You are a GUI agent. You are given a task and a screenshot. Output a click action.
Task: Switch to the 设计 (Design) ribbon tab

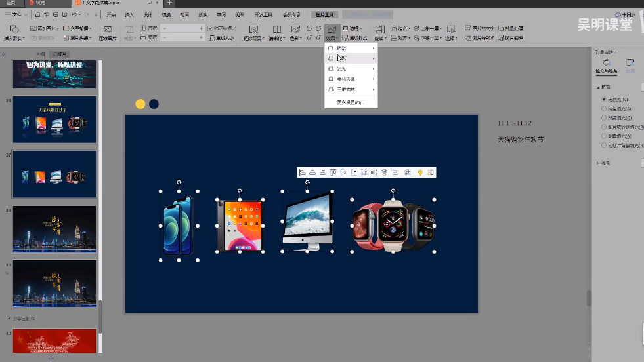[x=148, y=15]
